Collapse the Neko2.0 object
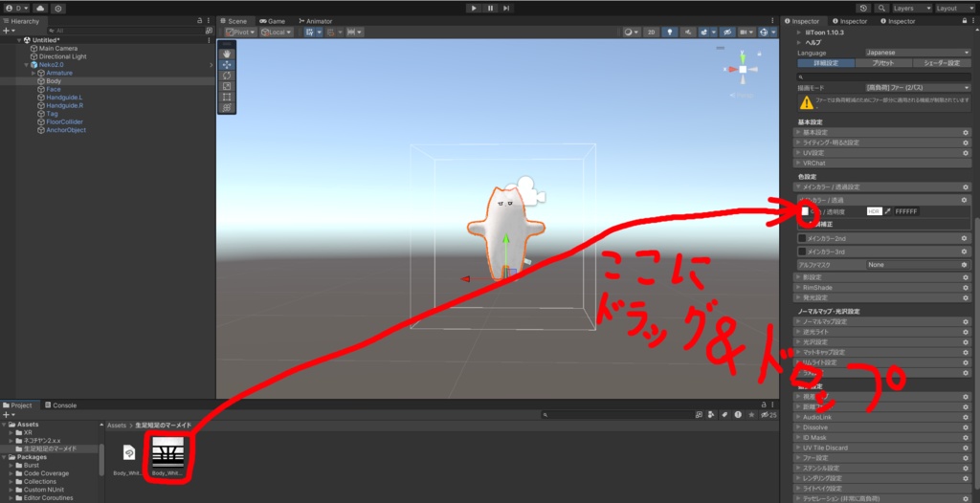This screenshot has height=503, width=980. [26, 64]
